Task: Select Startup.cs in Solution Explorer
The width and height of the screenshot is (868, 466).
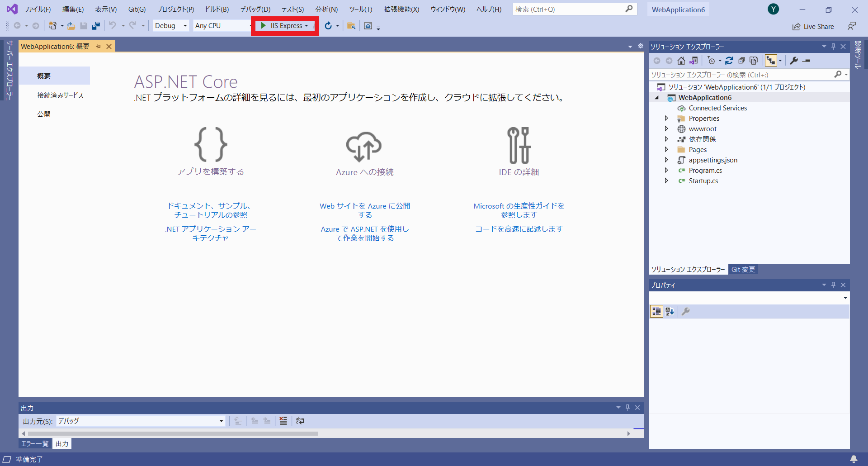Action: (703, 181)
